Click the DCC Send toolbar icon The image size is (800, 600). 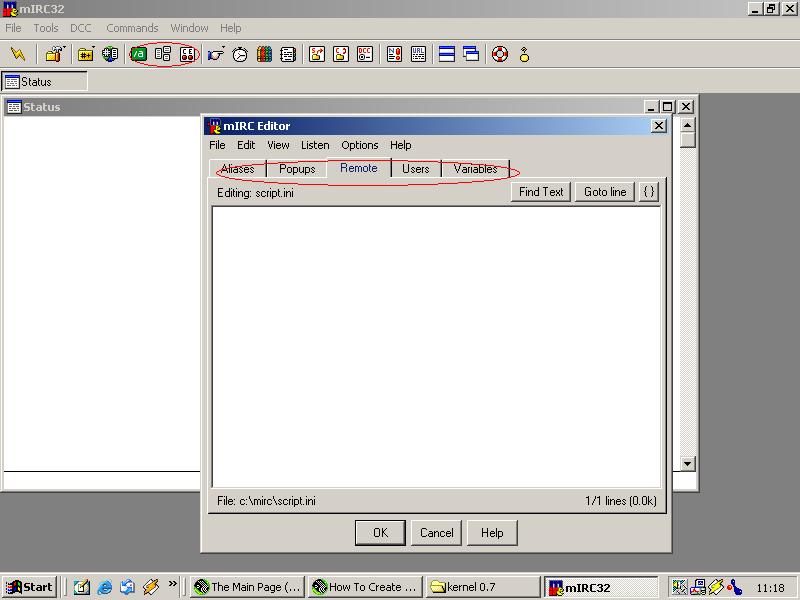tap(317, 54)
